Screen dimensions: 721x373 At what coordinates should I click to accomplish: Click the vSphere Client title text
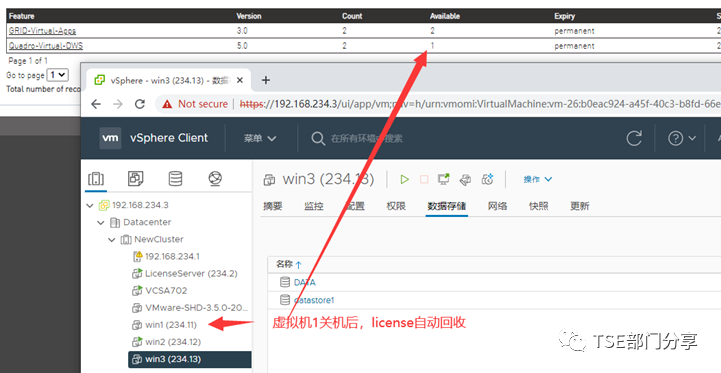pyautogui.click(x=169, y=138)
